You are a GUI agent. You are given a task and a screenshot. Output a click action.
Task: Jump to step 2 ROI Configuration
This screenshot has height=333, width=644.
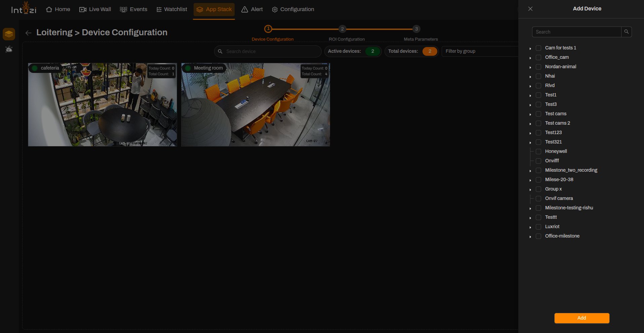342,29
